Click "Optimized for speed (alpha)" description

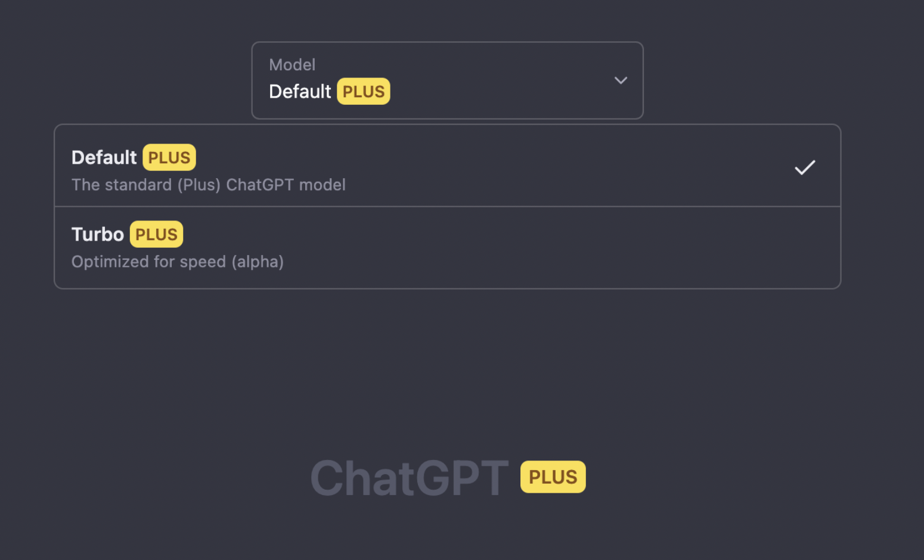point(178,262)
